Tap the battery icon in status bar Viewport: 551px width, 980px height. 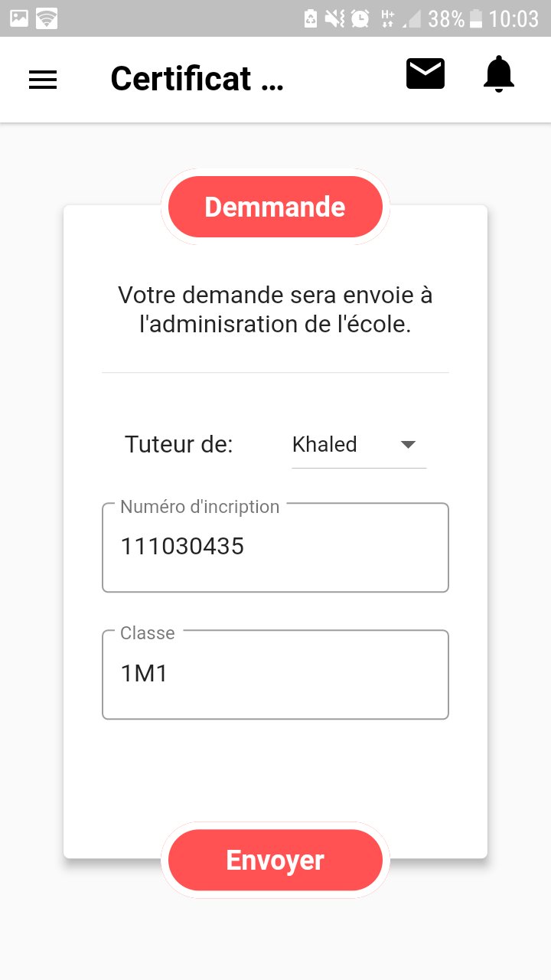[476, 18]
